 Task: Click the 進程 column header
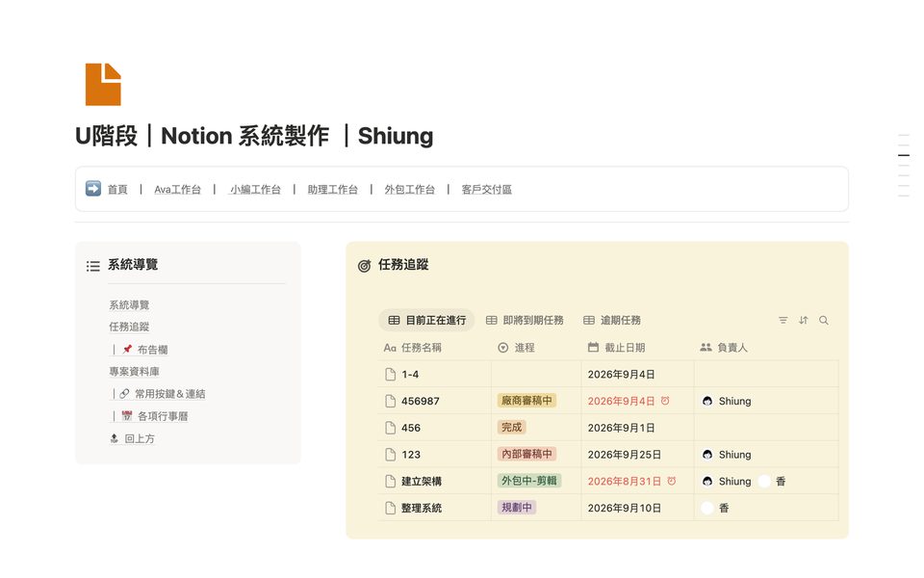coord(516,348)
